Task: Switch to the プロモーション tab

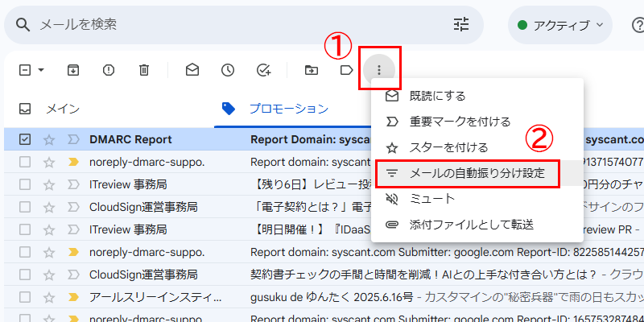Action: (287, 109)
